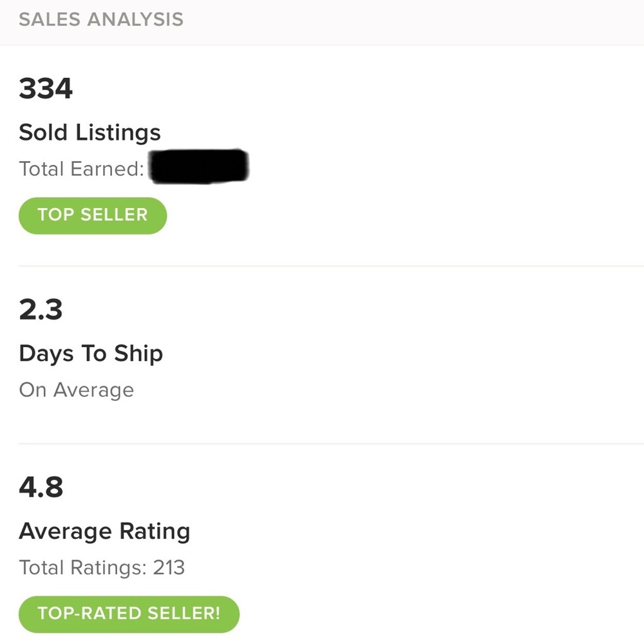Viewport: 644px width, 644px height.
Task: Click the Sold Listings heading
Action: (90, 132)
